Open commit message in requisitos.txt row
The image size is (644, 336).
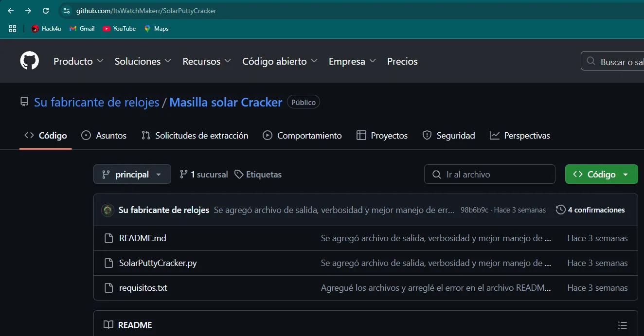(436, 288)
